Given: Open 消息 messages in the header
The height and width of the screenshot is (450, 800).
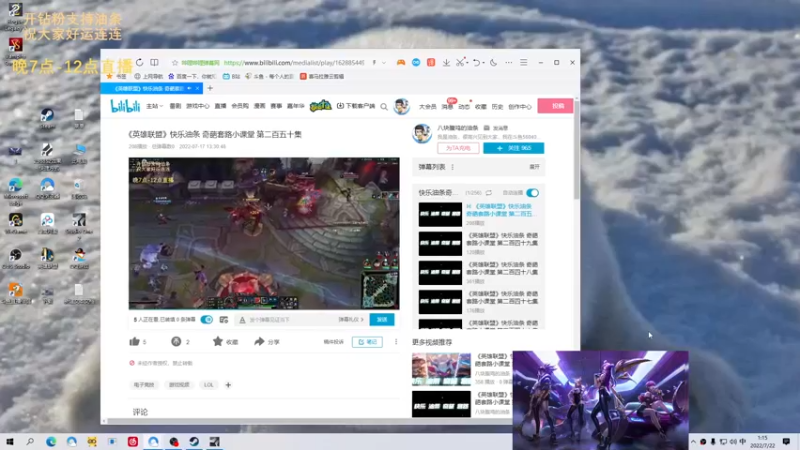Looking at the screenshot, I should [447, 107].
